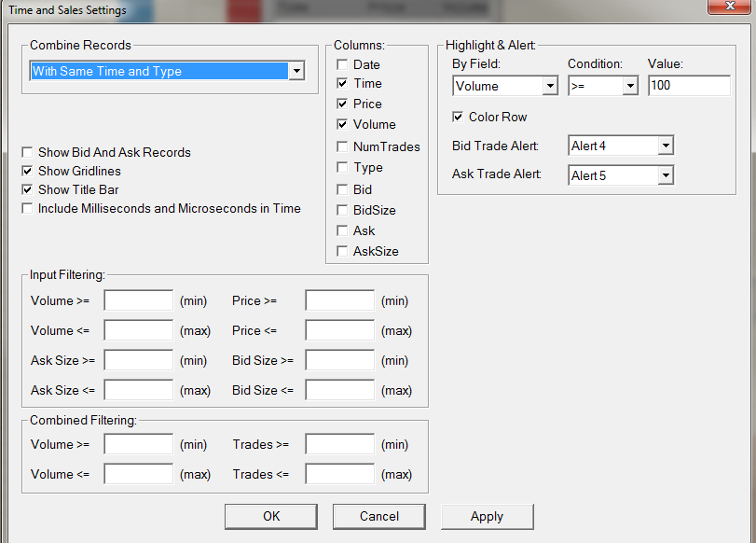Click Input Filtering Volume >= min field
Image resolution: width=756 pixels, height=543 pixels.
(x=138, y=300)
